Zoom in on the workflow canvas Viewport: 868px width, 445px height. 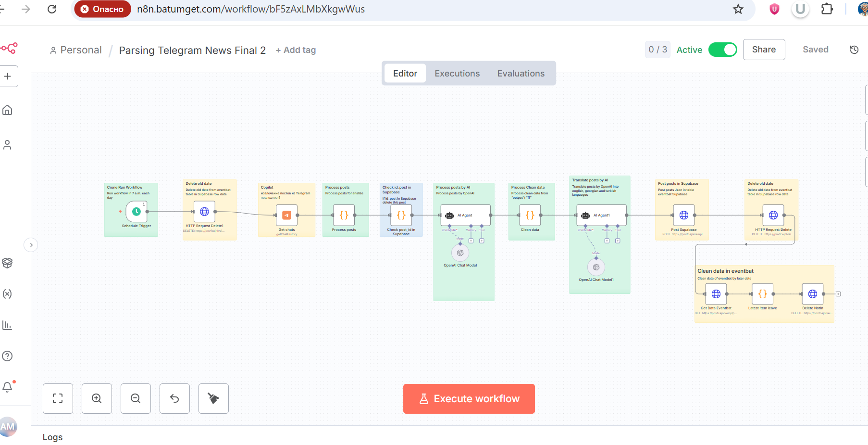(x=97, y=398)
